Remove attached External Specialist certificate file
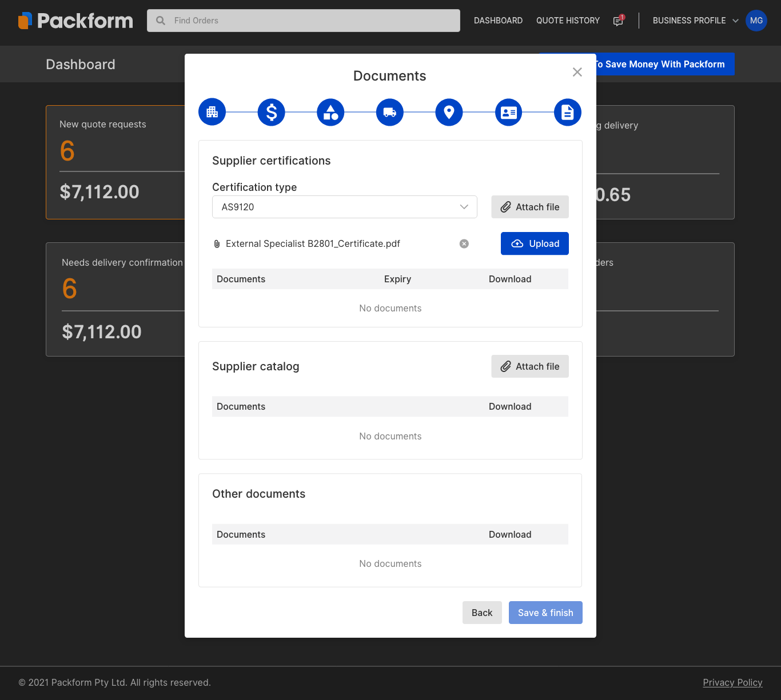The image size is (781, 700). click(464, 244)
